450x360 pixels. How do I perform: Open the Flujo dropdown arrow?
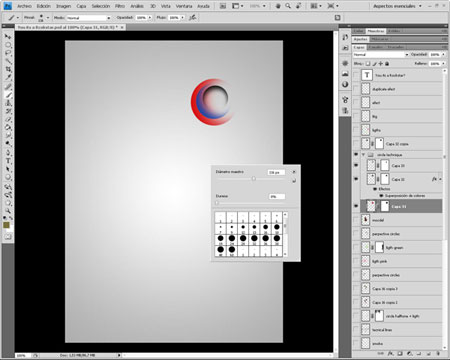pyautogui.click(x=183, y=18)
